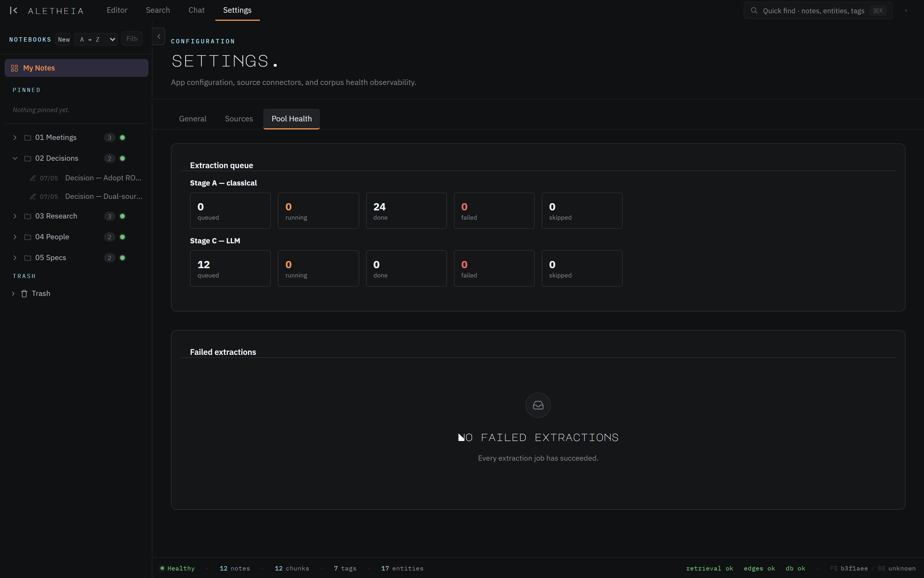Click the Healthy status indicator
This screenshot has width=924, height=578.
click(x=178, y=568)
